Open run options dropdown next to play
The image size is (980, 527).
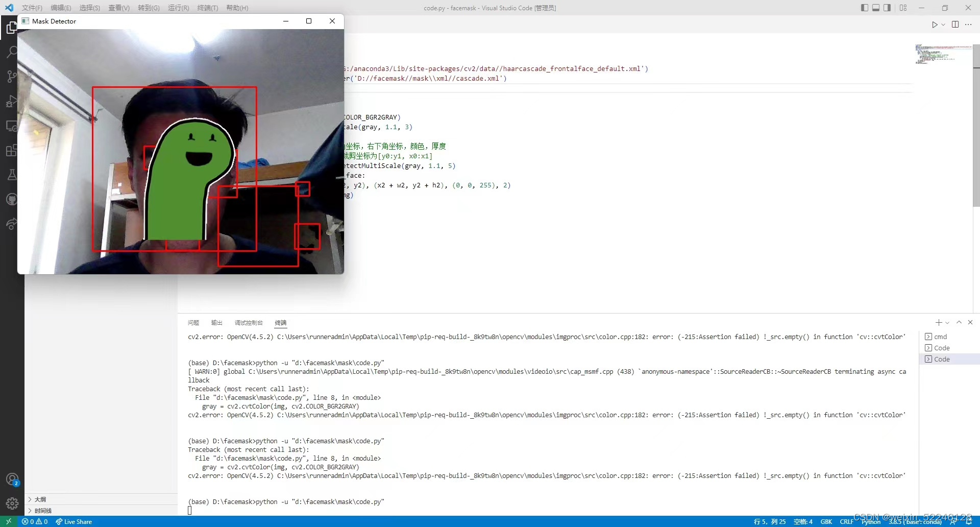tap(943, 25)
